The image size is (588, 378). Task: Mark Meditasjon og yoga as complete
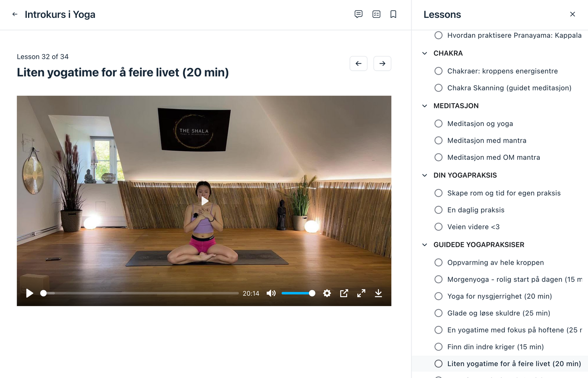[438, 124]
